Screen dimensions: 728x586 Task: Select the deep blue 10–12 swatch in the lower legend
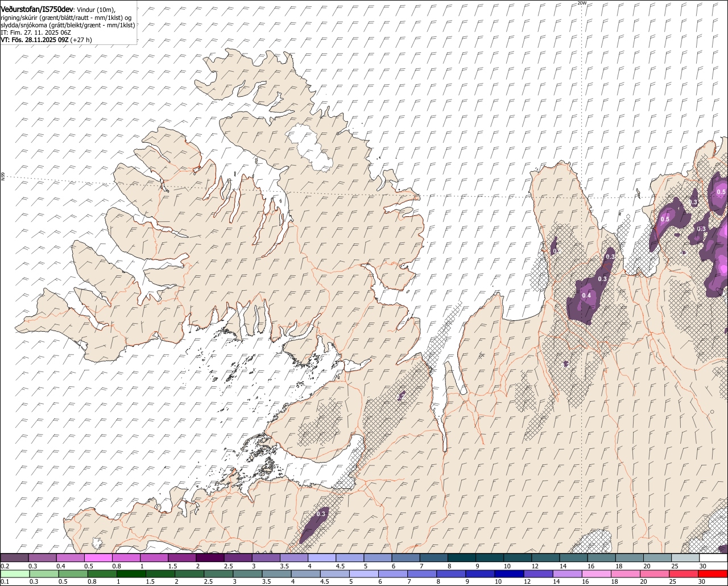click(x=509, y=573)
